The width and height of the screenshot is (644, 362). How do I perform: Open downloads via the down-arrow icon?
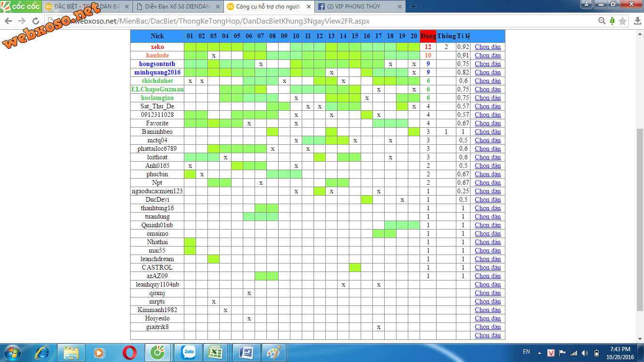(636, 21)
